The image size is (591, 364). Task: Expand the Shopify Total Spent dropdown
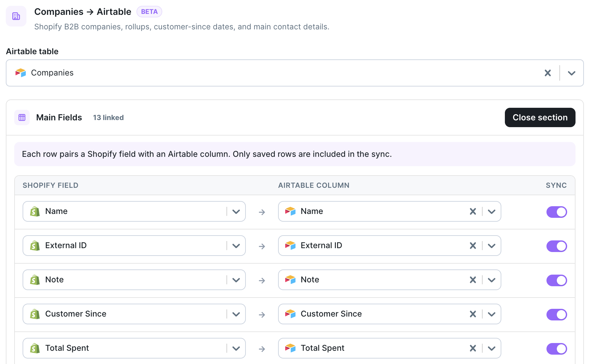236,349
